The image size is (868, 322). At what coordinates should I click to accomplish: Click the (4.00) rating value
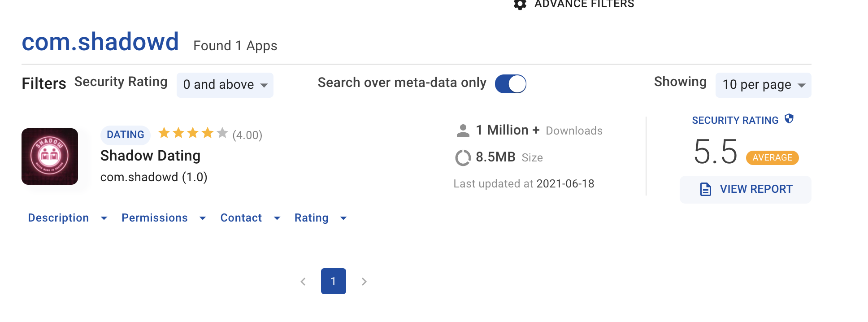point(247,135)
